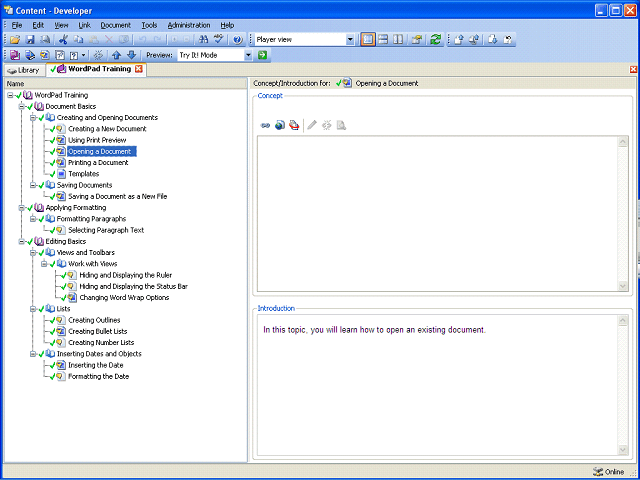Click the Save floppy disk icon
Screen dimensions: 640x480
(x=30, y=40)
